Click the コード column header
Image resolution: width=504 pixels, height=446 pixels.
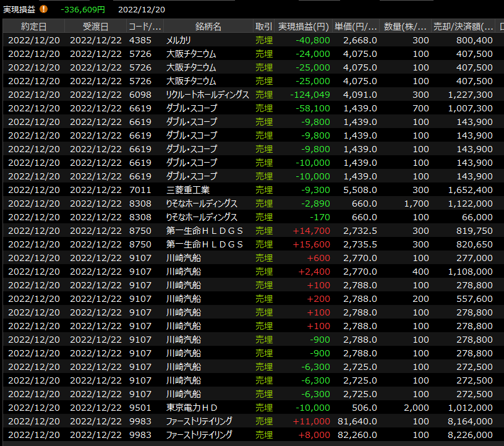click(145, 26)
